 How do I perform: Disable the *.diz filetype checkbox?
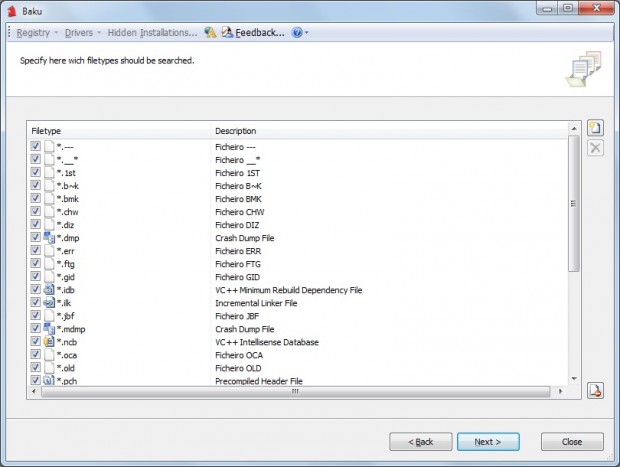36,224
